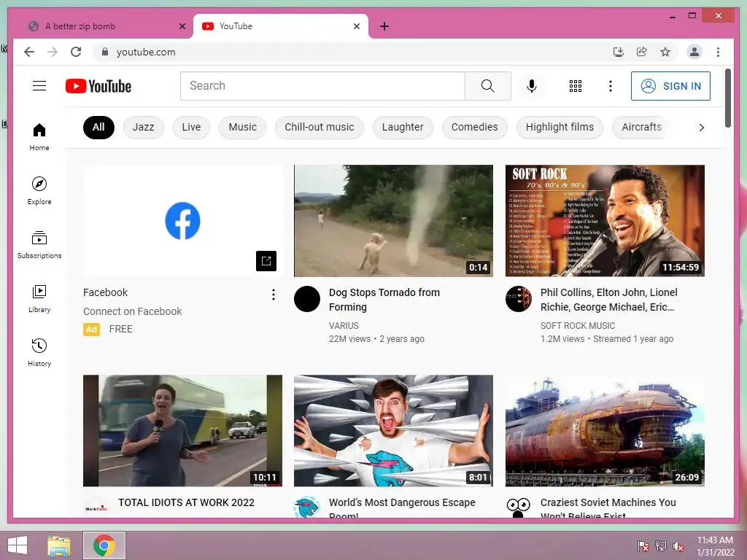Click SOFT ROCK MUSIC channel name
The width and height of the screenshot is (747, 560).
click(x=578, y=326)
